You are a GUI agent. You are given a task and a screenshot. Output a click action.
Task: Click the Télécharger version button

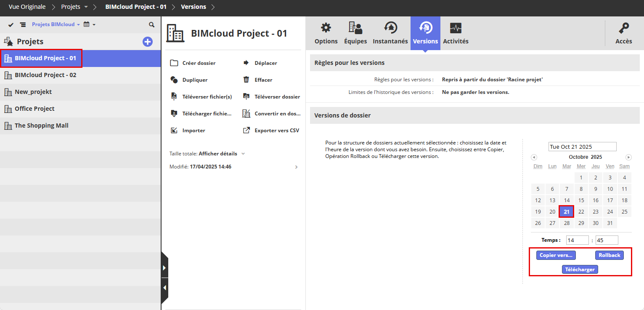(580, 270)
